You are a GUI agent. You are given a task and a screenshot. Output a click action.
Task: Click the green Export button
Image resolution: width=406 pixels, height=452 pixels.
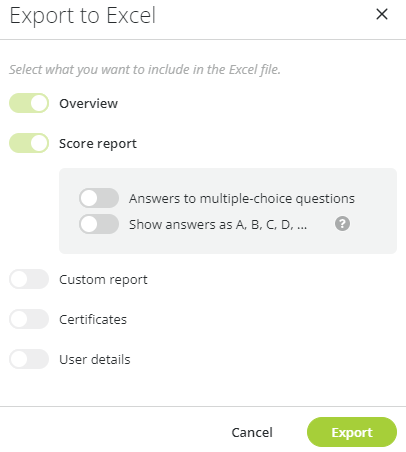352,432
